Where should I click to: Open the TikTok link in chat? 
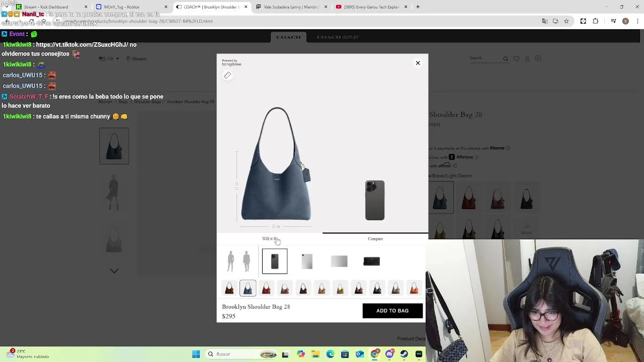pos(83,45)
